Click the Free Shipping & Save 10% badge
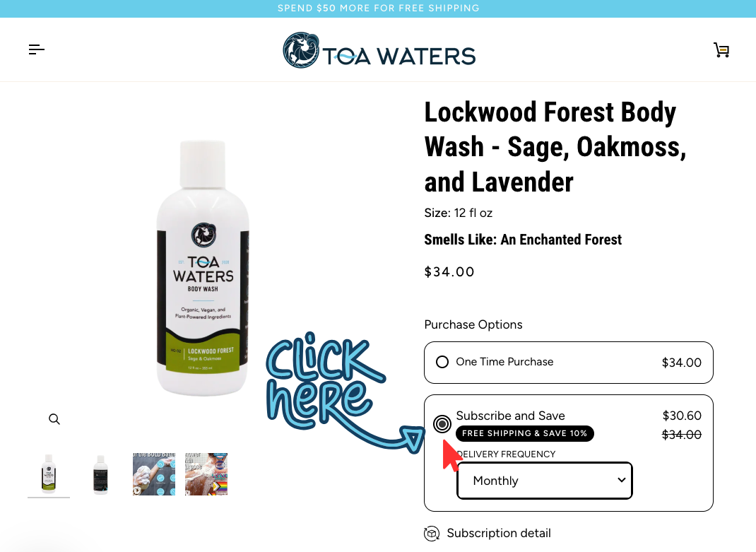 [524, 433]
